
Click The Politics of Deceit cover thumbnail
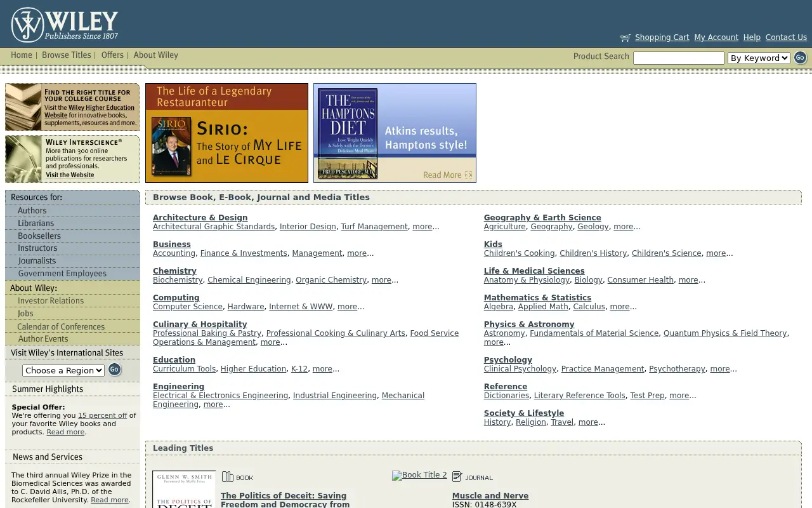(184, 489)
